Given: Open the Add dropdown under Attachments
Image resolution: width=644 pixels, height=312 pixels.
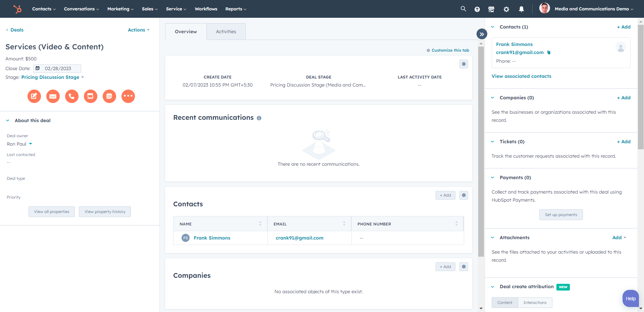Looking at the screenshot, I should (x=618, y=238).
